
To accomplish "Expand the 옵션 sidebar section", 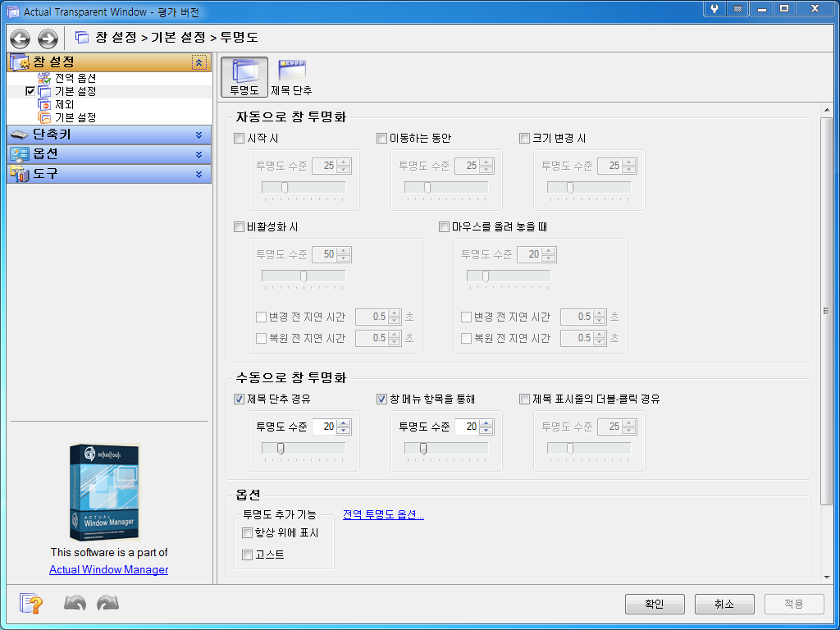I will click(x=199, y=155).
